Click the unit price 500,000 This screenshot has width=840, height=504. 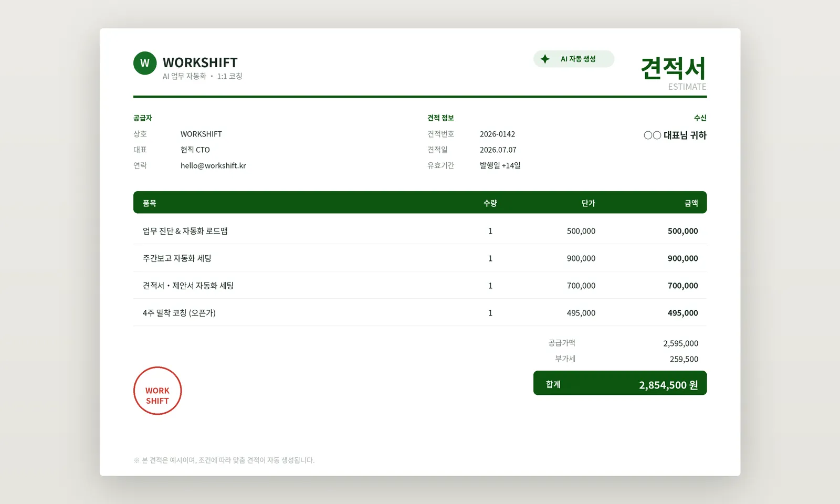pos(581,231)
